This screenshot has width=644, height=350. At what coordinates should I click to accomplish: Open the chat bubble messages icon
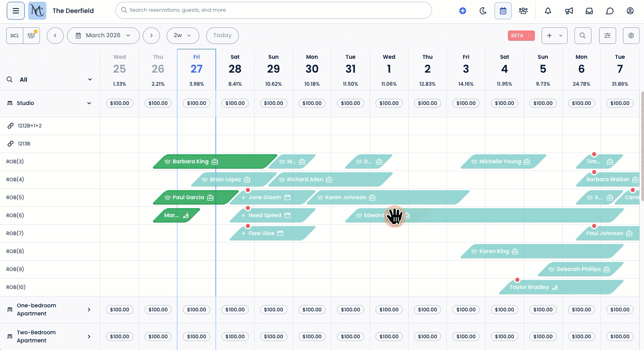coord(609,11)
